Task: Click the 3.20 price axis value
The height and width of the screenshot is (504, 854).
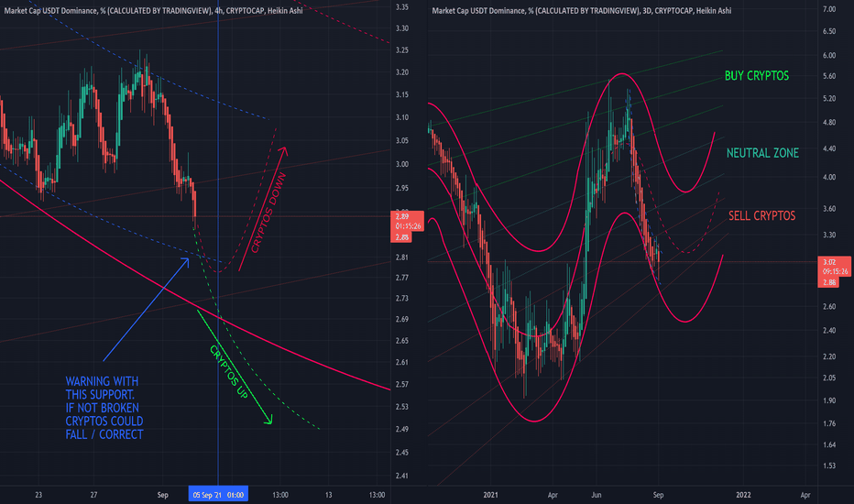Action: click(402, 72)
